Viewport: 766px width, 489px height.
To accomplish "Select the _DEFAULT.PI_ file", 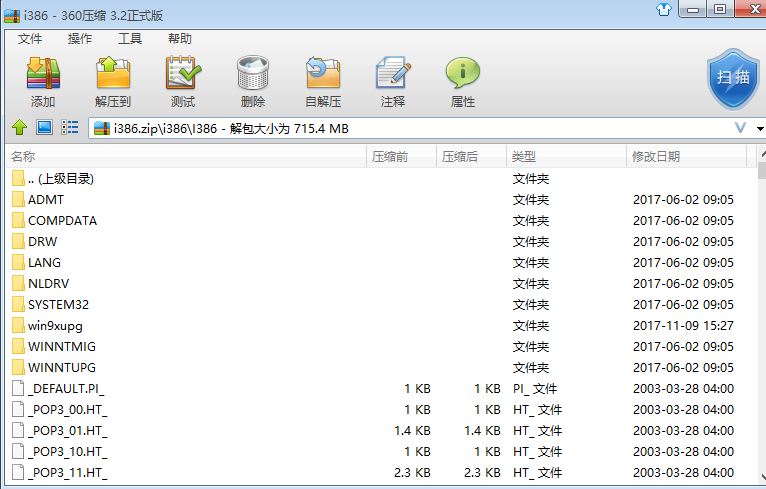I will 381,388.
